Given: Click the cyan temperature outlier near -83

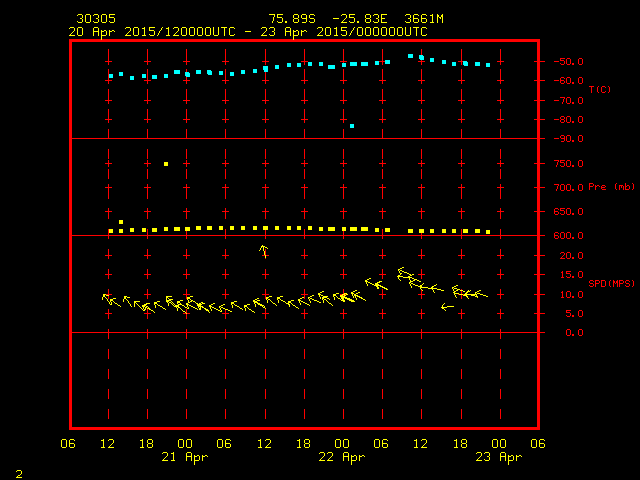Looking at the screenshot, I should coord(352,126).
